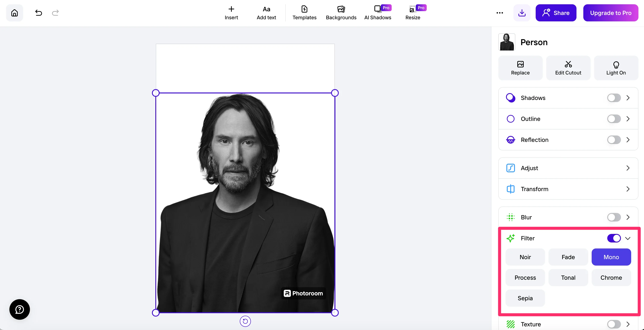Undo the last action
The width and height of the screenshot is (644, 330).
coord(38,13)
